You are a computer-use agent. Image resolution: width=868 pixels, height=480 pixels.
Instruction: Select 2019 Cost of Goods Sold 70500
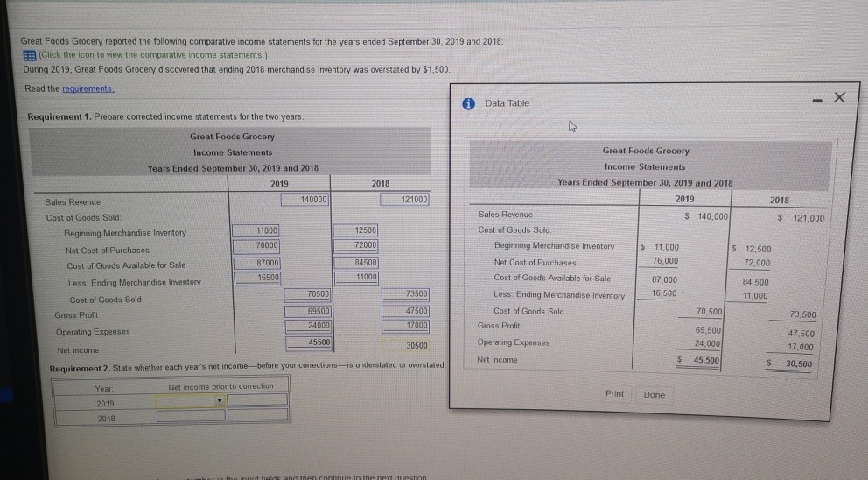click(x=307, y=294)
